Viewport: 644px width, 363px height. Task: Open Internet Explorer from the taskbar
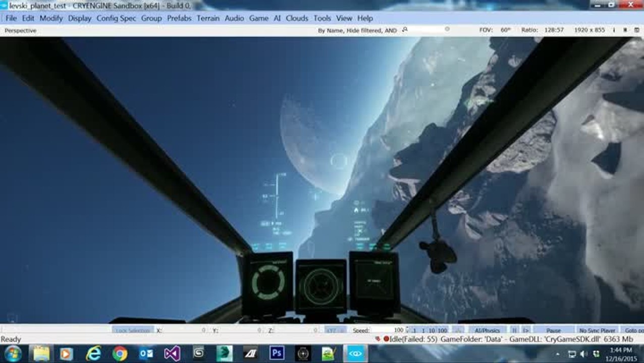93,353
